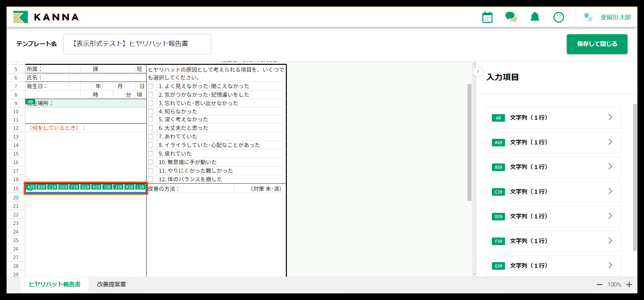Open the G19 文字列 item
Screen dimensions: 644x300
tap(553, 266)
